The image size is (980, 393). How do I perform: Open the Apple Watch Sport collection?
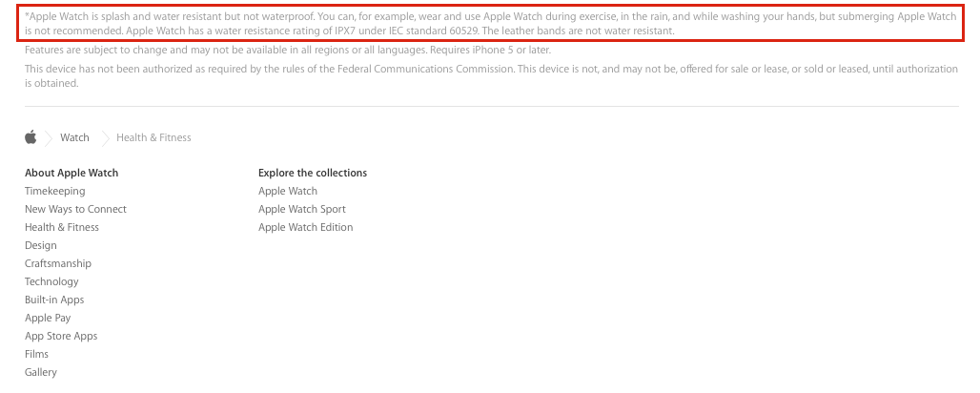click(302, 209)
